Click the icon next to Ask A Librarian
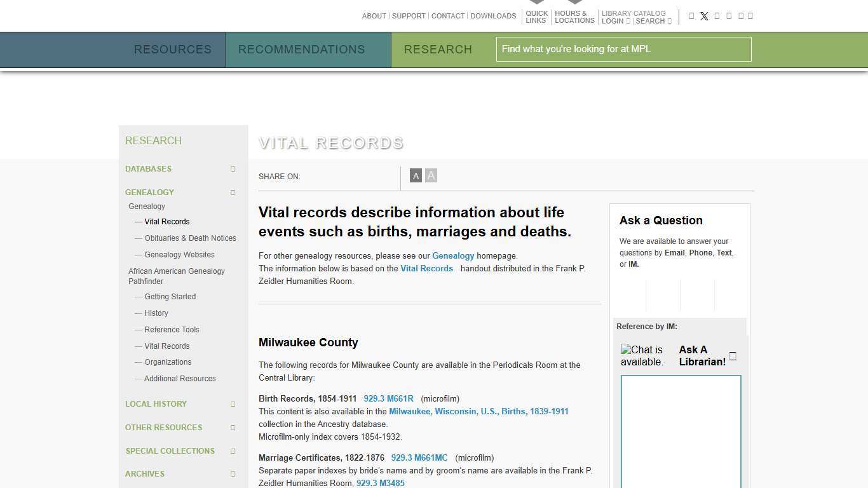 tap(733, 356)
